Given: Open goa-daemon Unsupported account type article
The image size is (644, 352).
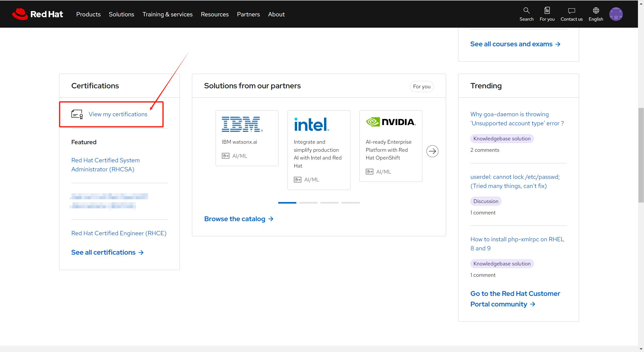Looking at the screenshot, I should 517,119.
